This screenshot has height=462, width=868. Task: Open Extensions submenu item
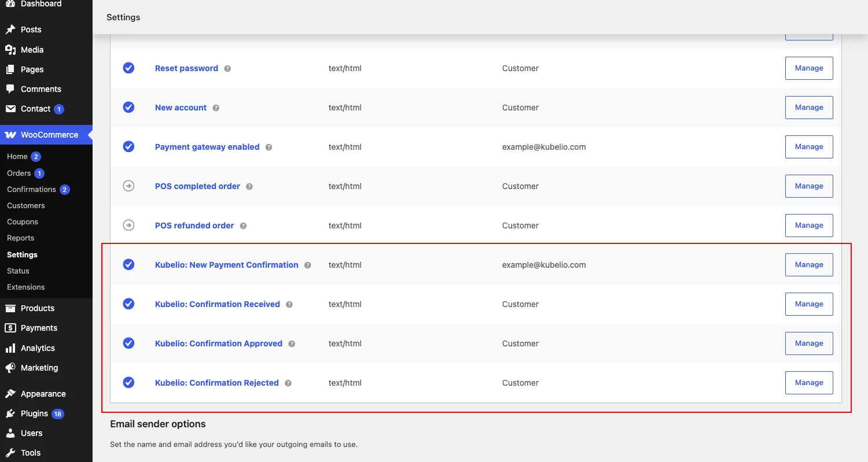tap(26, 287)
